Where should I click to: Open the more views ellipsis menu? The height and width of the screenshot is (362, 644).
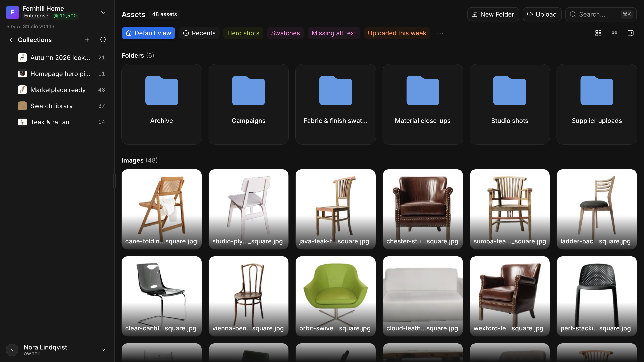(440, 33)
